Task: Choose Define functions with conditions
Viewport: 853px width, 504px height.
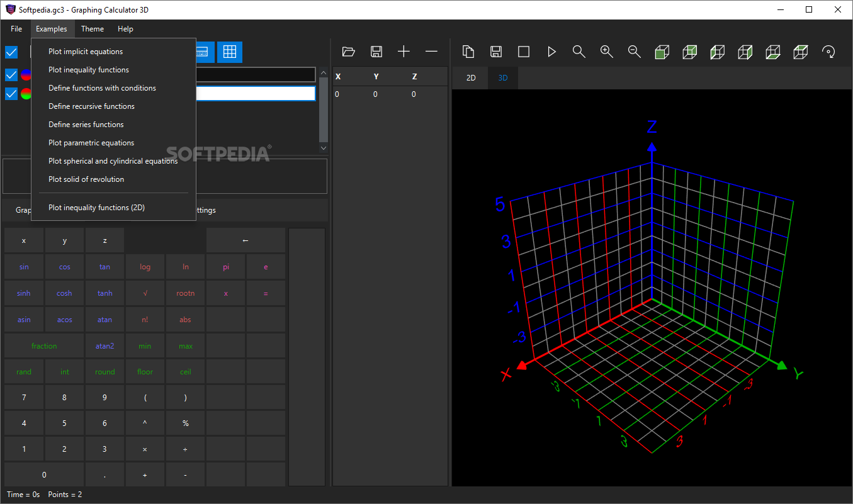Action: point(113,88)
